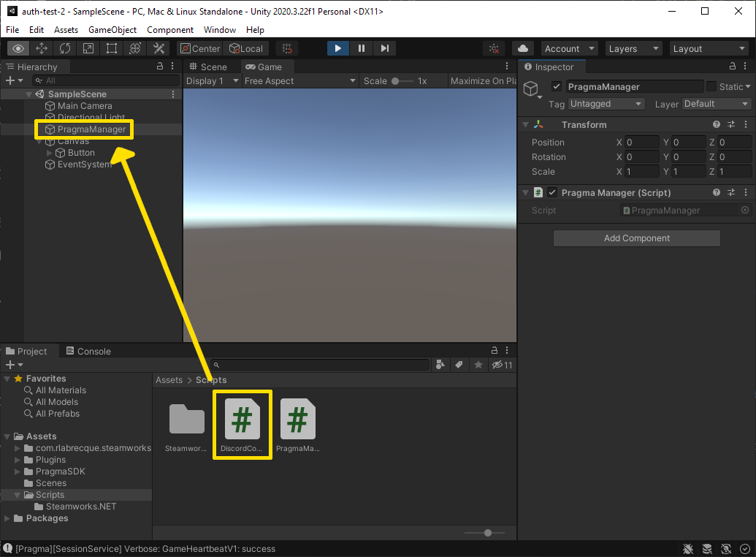Disable Pragma Manager script component checkbox
This screenshot has width=756, height=557.
point(552,193)
